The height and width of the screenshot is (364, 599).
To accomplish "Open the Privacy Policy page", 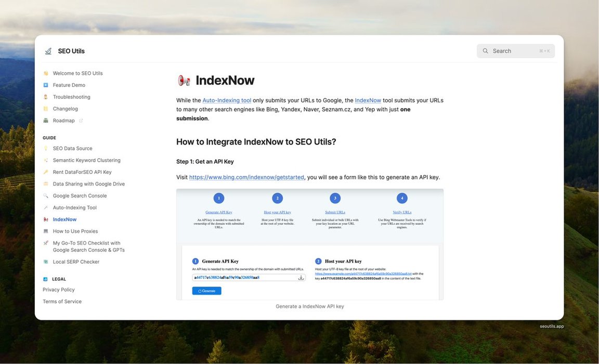I will [58, 290].
